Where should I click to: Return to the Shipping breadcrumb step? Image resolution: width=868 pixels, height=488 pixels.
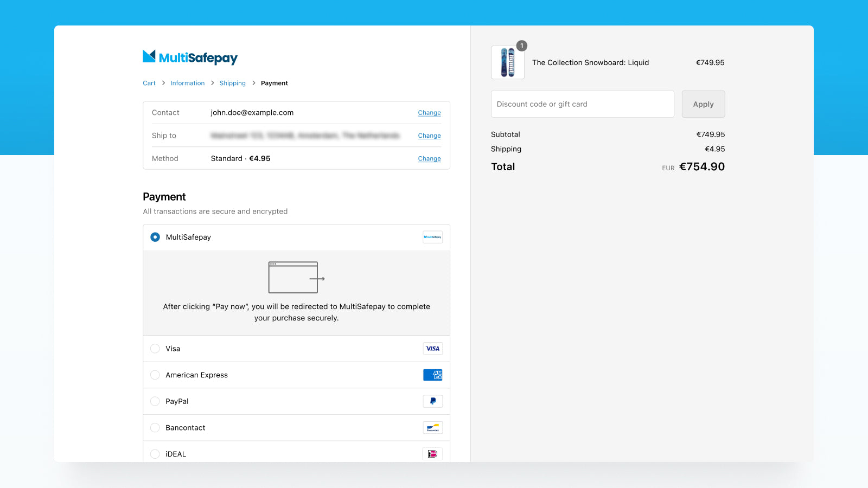[x=233, y=83]
